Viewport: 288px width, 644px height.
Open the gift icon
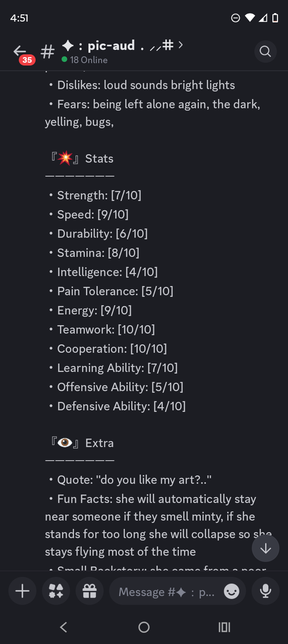90,591
